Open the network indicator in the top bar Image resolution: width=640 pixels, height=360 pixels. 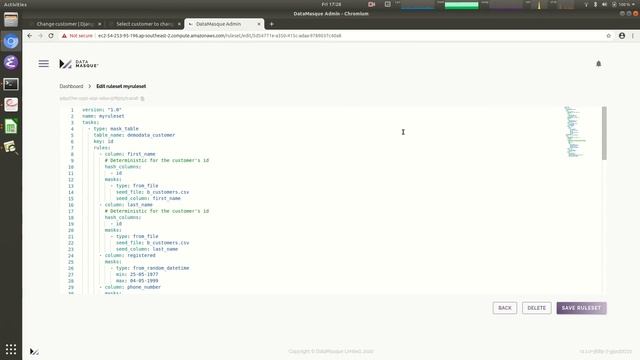586,4
